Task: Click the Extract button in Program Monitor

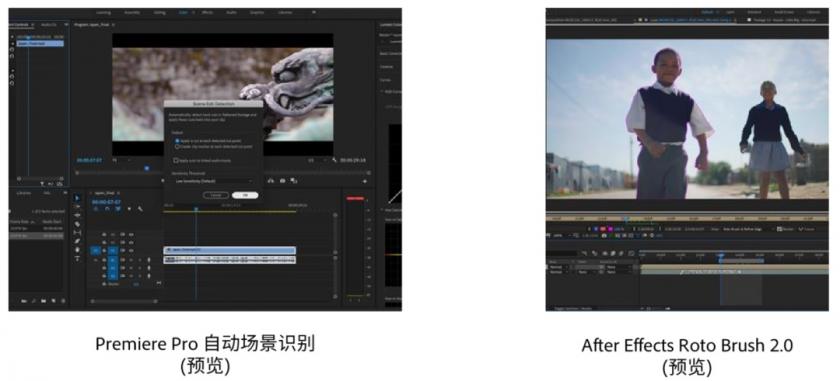Action: click(x=271, y=181)
